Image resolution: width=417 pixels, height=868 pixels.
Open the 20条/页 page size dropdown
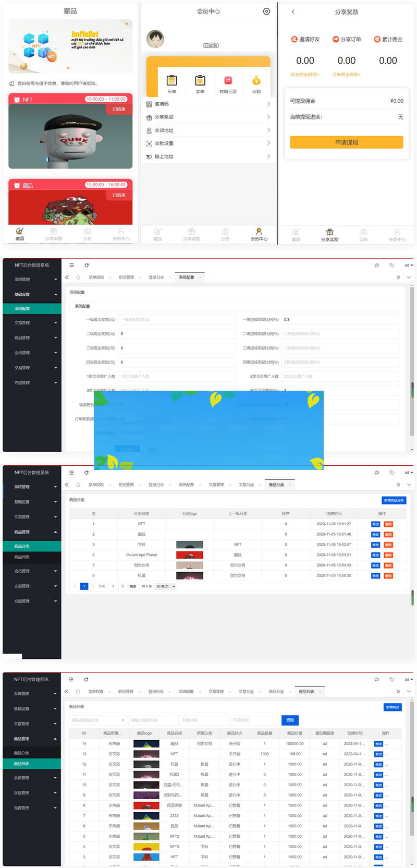pyautogui.click(x=166, y=586)
